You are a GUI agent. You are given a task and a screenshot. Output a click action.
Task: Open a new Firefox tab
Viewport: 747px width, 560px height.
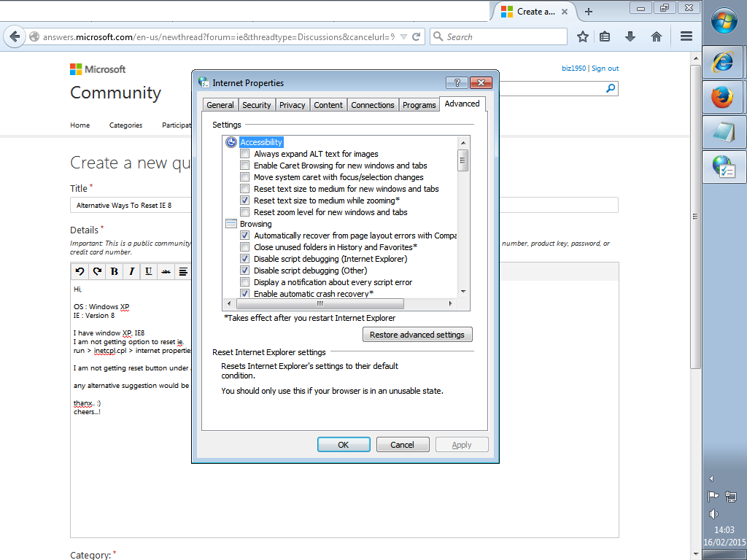(x=589, y=12)
